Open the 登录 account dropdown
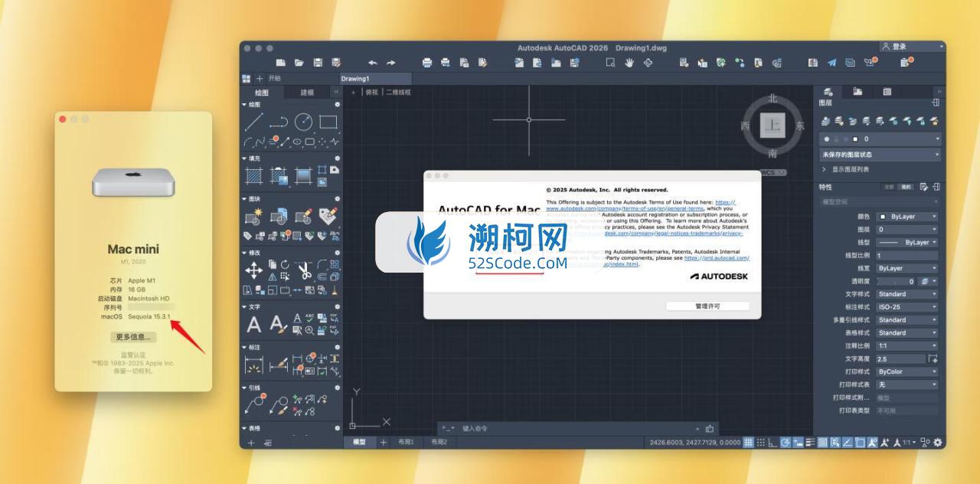This screenshot has height=484, width=980. pos(912,47)
